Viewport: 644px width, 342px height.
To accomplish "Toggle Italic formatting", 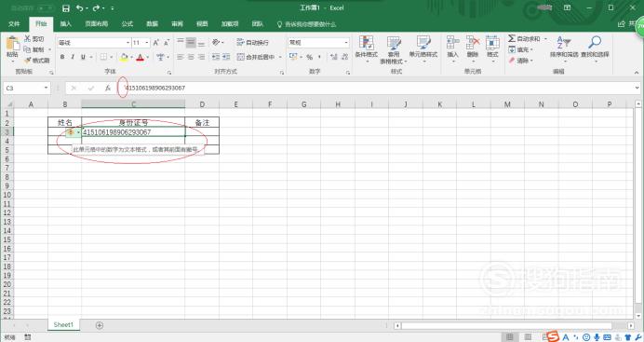I will (x=73, y=57).
